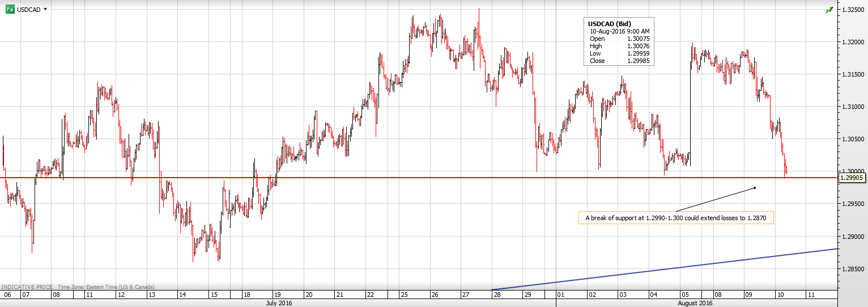This screenshot has height=307, width=868.
Task: Click date label 05 on time axis
Action: pyautogui.click(x=684, y=295)
